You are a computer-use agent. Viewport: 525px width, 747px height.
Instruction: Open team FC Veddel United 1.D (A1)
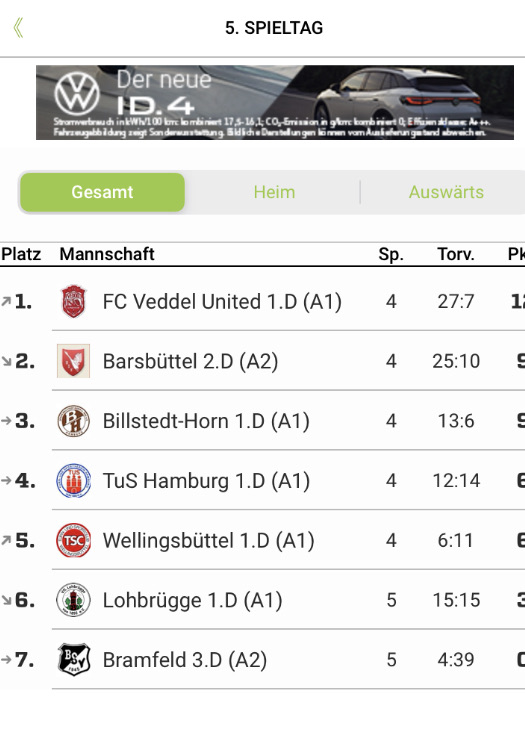pos(222,302)
